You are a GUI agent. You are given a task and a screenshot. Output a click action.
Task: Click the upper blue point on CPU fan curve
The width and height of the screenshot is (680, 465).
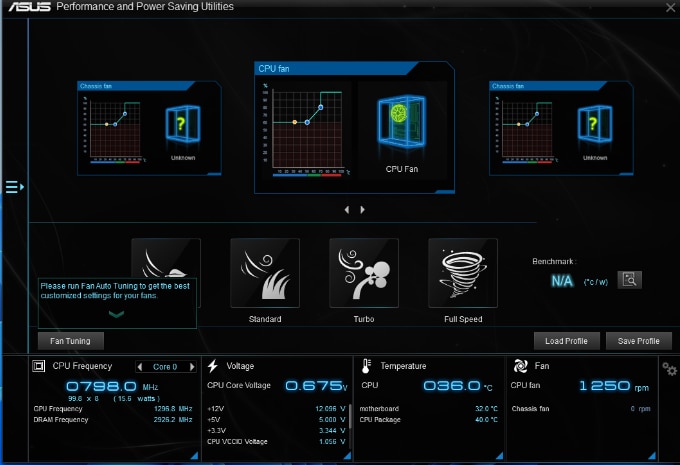(320, 107)
